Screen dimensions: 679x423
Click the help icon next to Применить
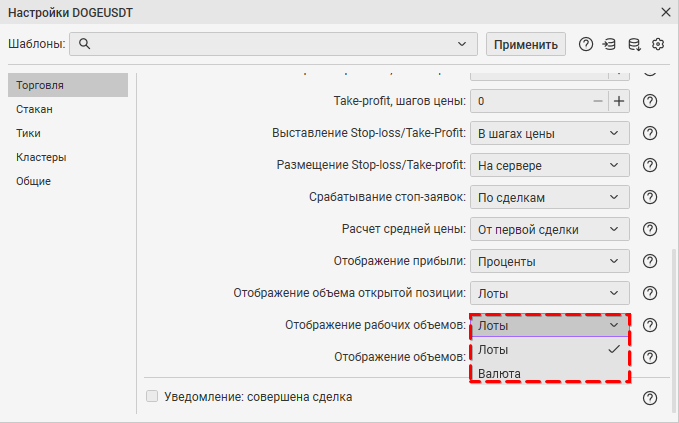586,44
